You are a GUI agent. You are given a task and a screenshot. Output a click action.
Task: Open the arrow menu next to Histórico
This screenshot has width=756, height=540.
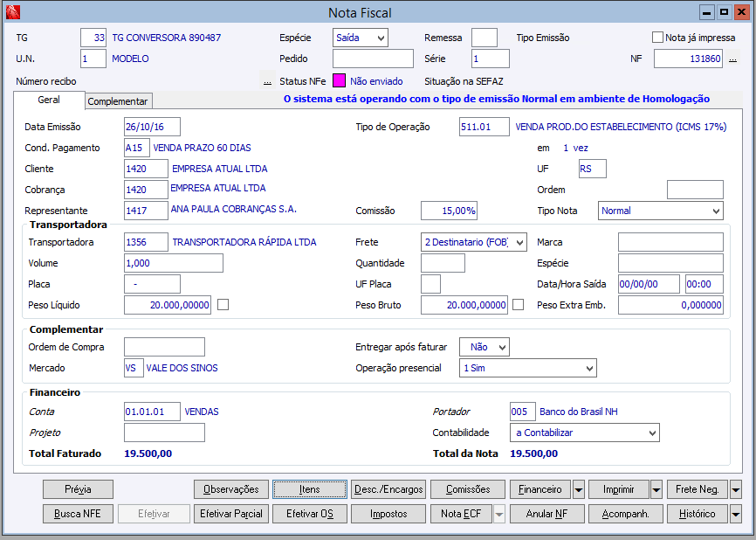click(735, 514)
